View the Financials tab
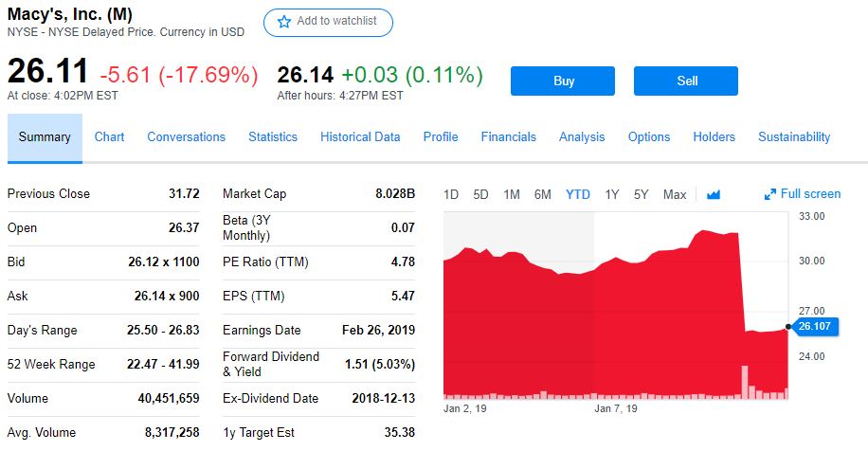Image resolution: width=868 pixels, height=451 pixels. 508,136
